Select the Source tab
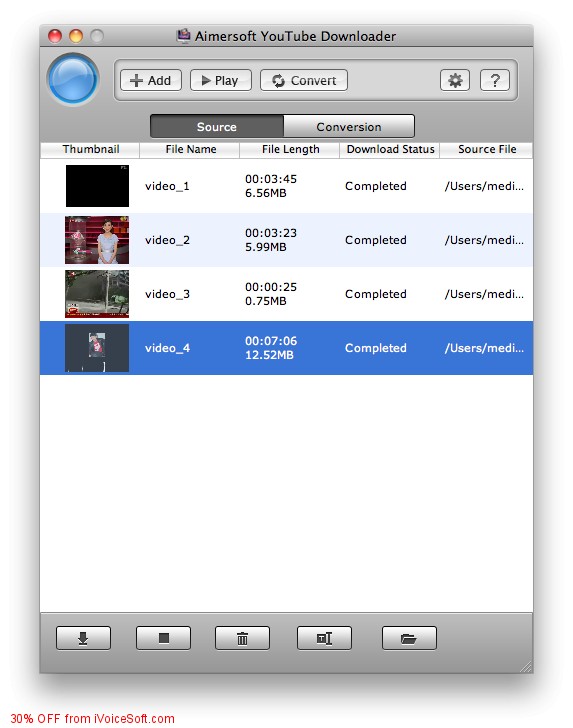This screenshot has width=573, height=728. 217,126
